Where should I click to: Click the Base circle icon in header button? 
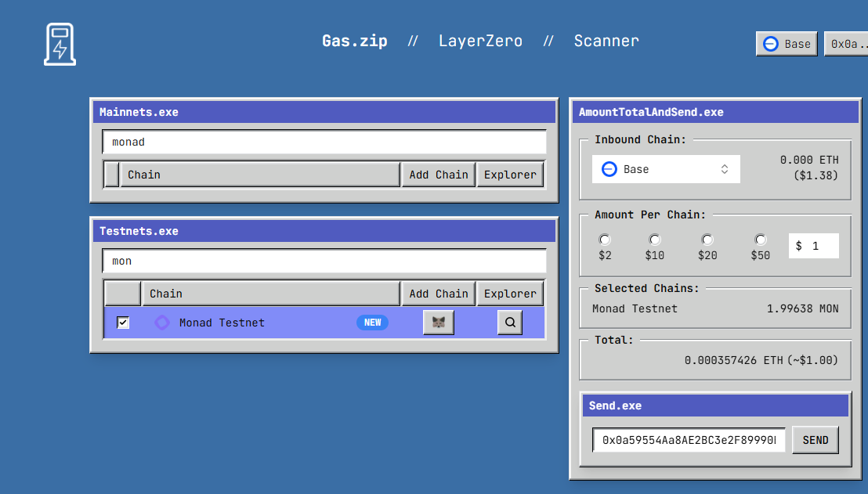pyautogui.click(x=771, y=44)
